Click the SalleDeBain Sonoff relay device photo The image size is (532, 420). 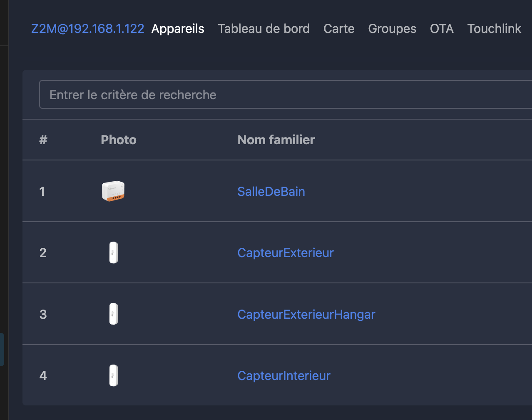click(x=113, y=191)
